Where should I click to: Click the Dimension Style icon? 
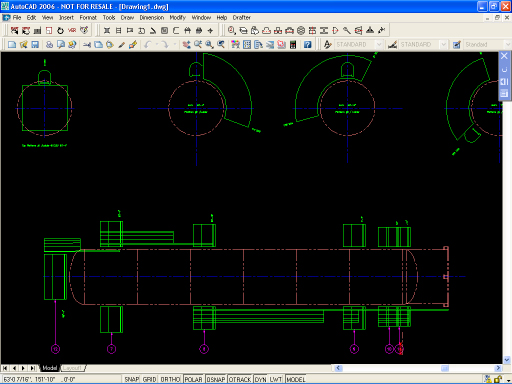392,44
